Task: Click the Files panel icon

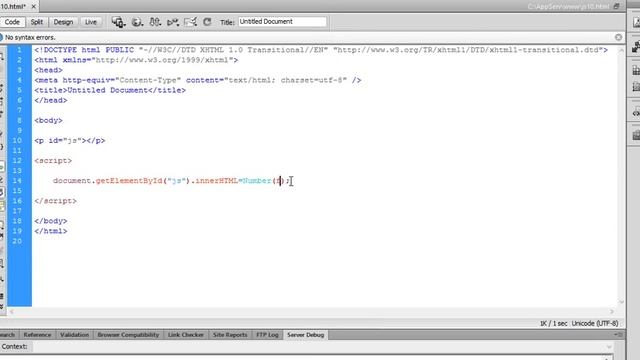Action: tap(636, 135)
